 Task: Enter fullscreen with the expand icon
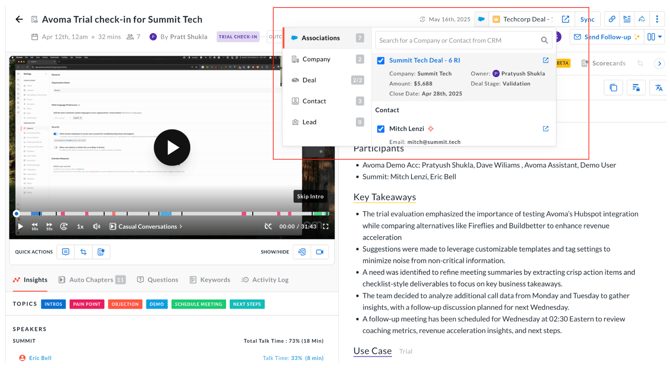[x=326, y=227]
